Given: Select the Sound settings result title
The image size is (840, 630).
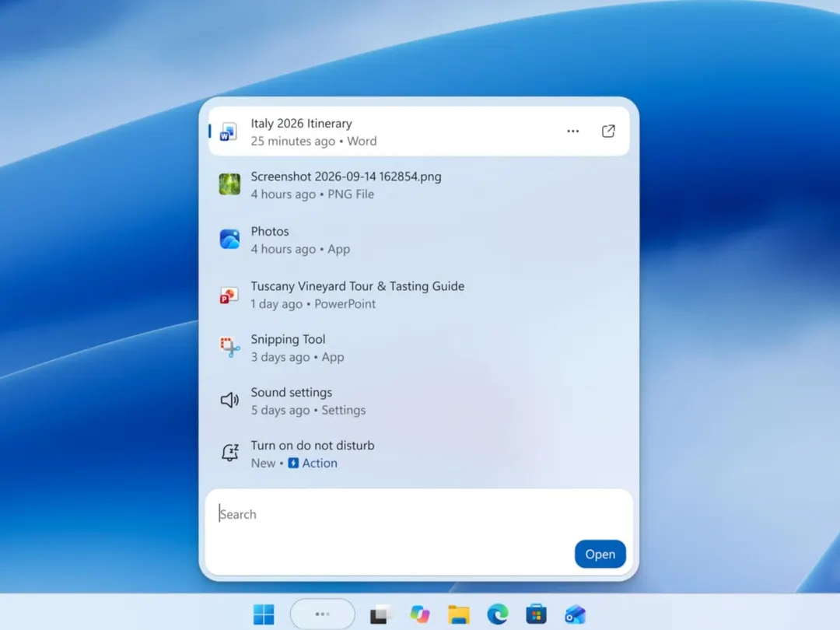Looking at the screenshot, I should (292, 392).
